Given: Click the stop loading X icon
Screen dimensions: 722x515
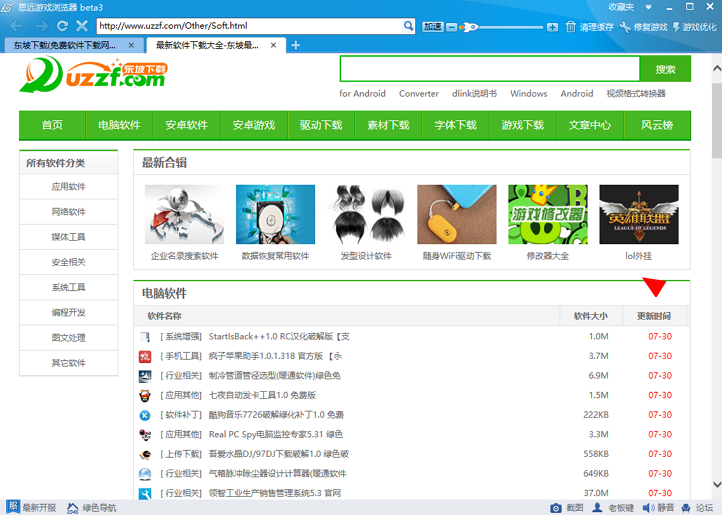Looking at the screenshot, I should [x=84, y=25].
